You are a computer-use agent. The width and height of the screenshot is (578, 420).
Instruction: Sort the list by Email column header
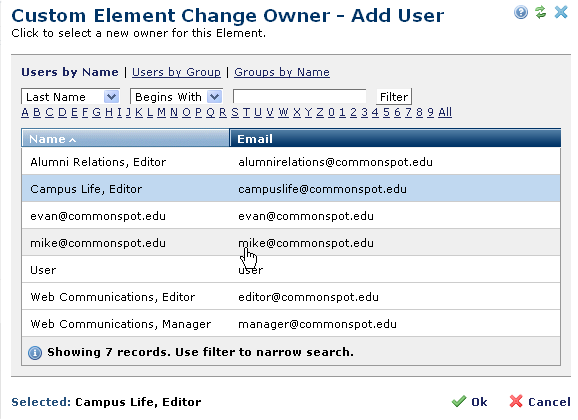click(395, 139)
